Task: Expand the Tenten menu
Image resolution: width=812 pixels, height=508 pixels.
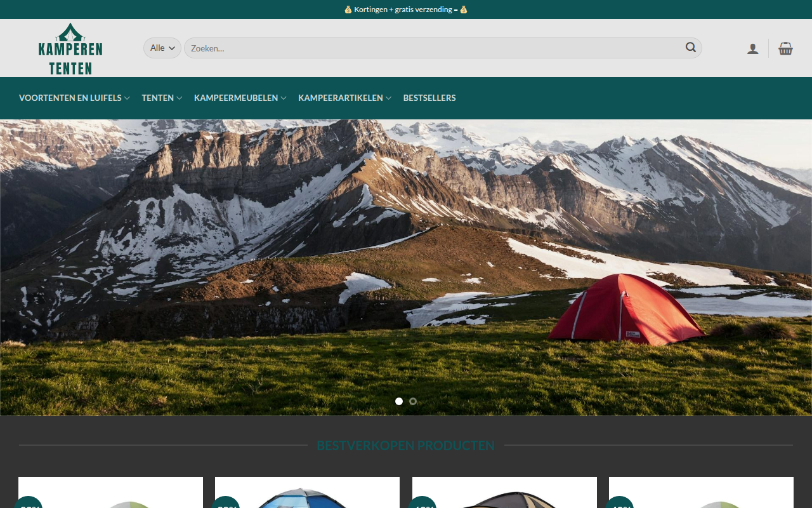Action: pyautogui.click(x=162, y=98)
